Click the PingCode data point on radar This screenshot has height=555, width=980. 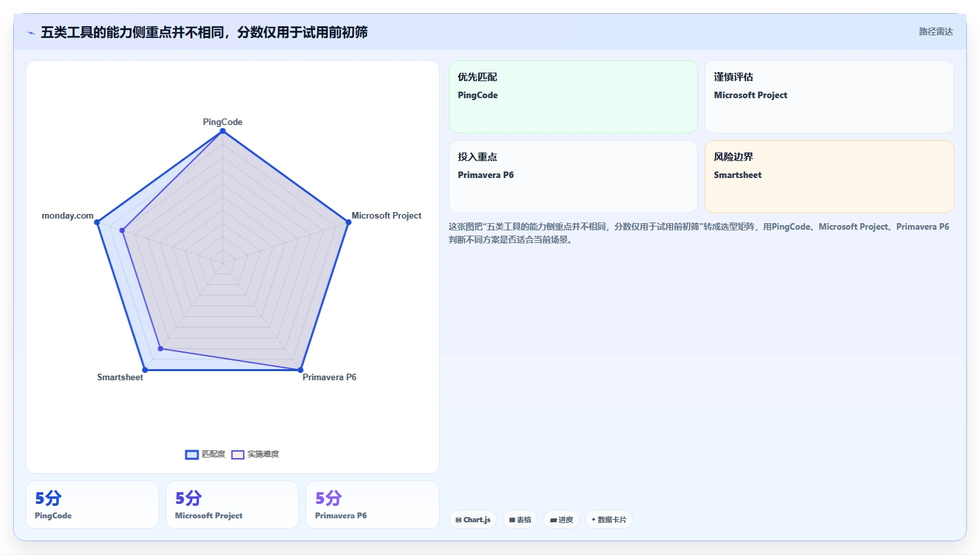(222, 132)
